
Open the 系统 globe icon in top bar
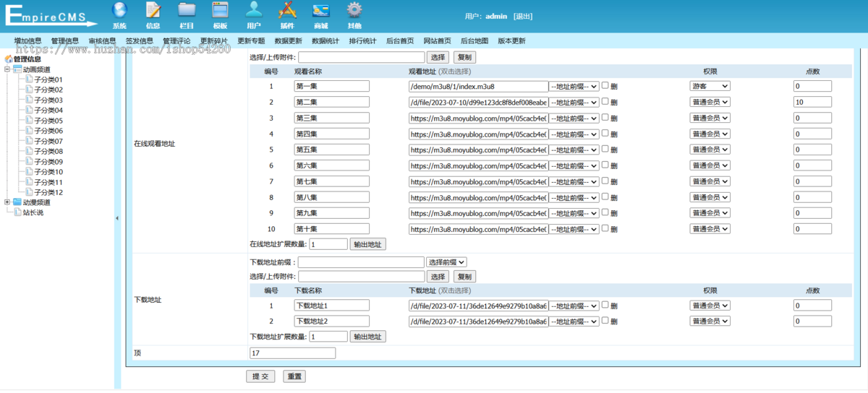(x=119, y=10)
